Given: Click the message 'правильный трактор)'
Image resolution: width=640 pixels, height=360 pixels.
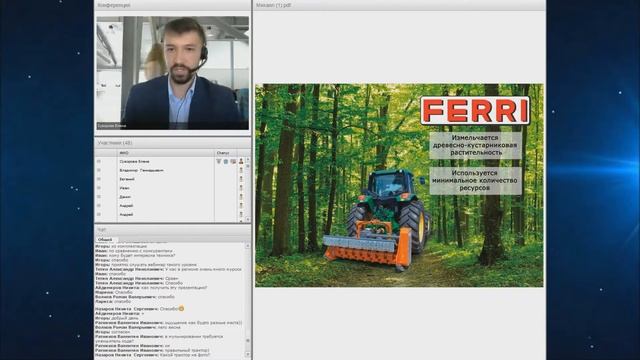Looking at the screenshot, I should tap(187, 350).
